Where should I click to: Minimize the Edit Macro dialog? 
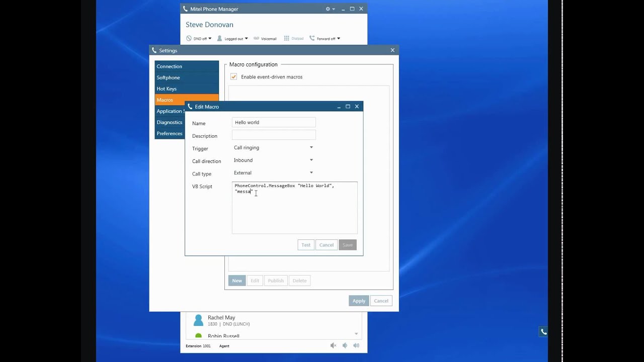pyautogui.click(x=339, y=107)
